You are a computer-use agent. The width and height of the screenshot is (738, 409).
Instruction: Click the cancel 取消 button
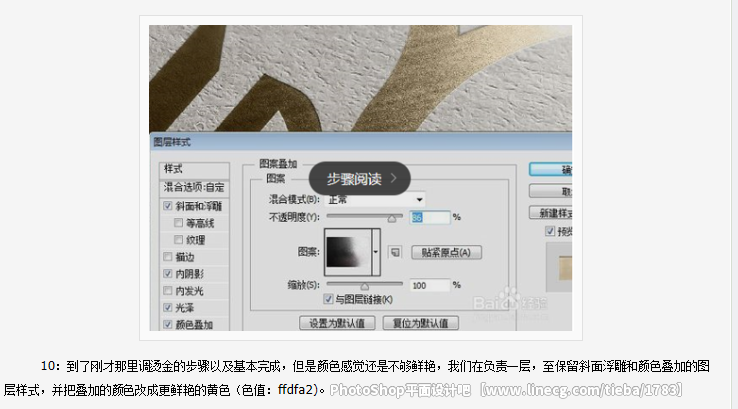[551, 191]
